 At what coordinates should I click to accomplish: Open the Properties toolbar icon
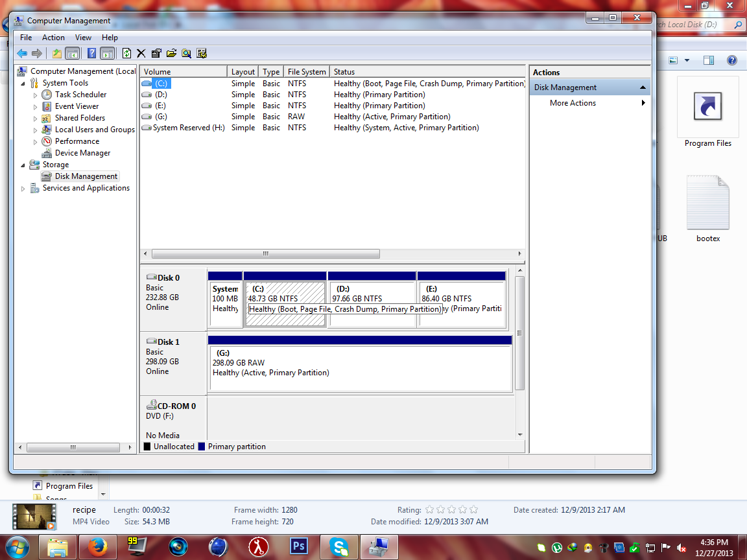[x=156, y=53]
